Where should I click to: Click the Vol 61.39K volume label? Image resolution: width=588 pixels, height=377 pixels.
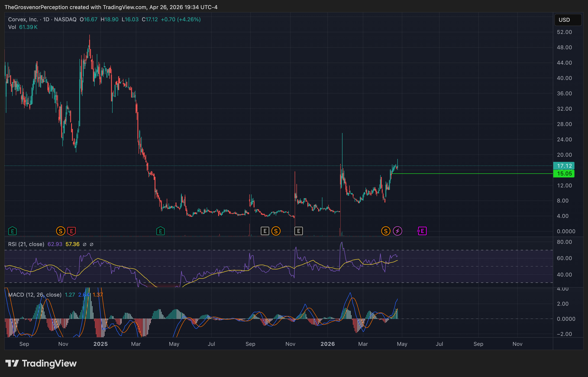(x=23, y=27)
